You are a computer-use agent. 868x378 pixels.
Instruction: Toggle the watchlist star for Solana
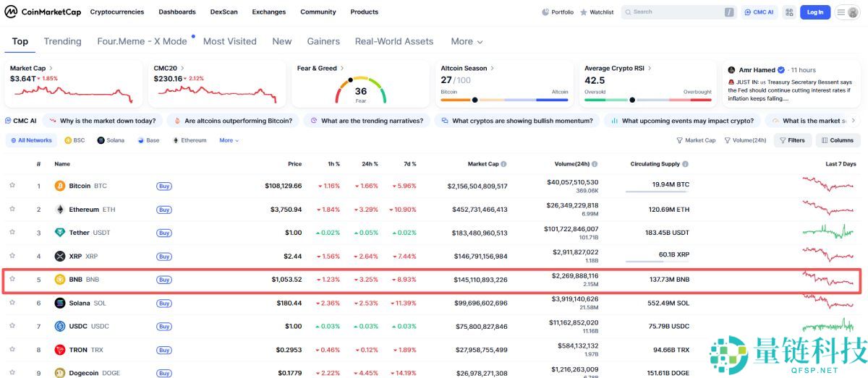(12, 303)
